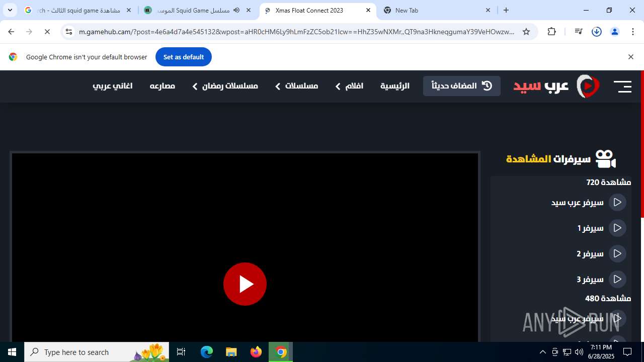
Task: Play the video with the red button
Action: pos(245,284)
